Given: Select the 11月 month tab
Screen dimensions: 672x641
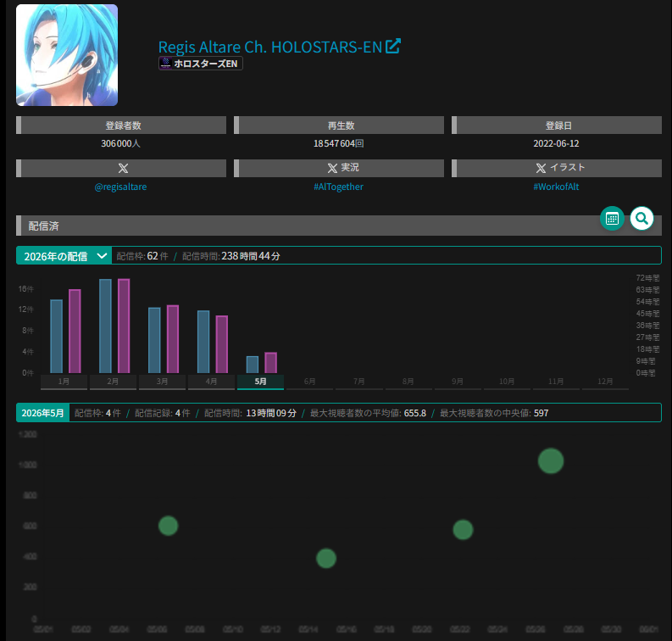Looking at the screenshot, I should point(556,382).
